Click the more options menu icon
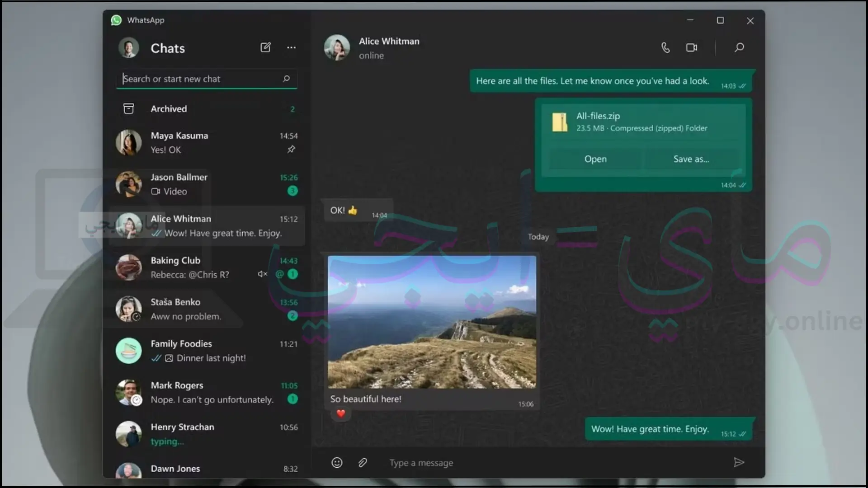The width and height of the screenshot is (868, 488). (x=291, y=47)
